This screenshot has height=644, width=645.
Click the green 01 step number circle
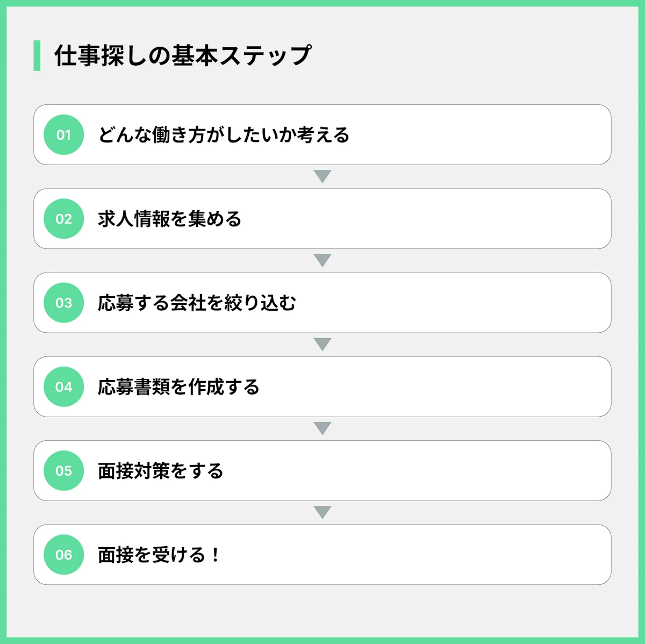tap(63, 135)
